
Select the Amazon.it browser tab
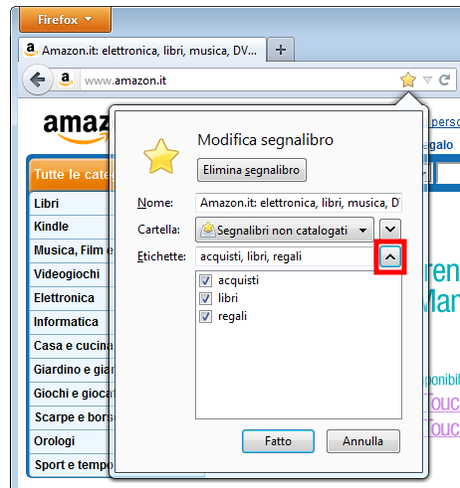coord(142,50)
